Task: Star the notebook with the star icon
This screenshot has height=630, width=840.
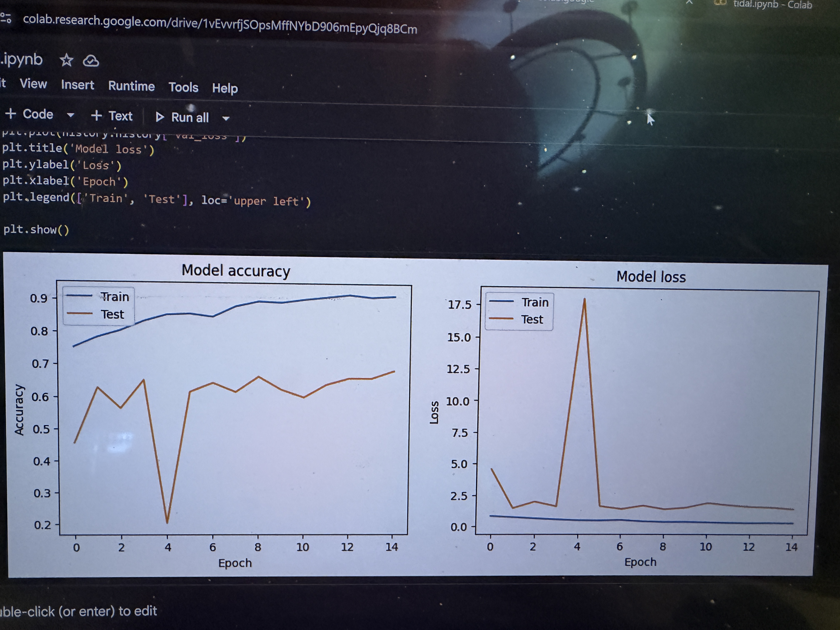Action: [x=66, y=60]
